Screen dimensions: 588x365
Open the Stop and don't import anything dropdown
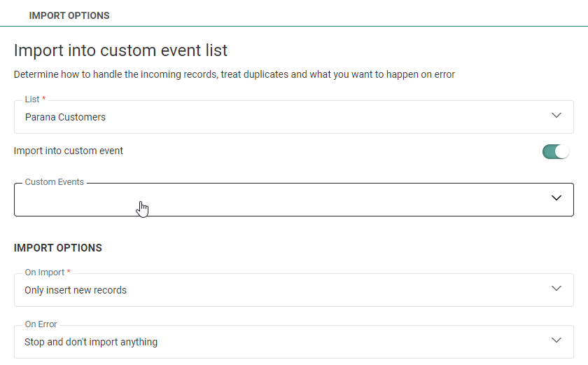(91, 342)
